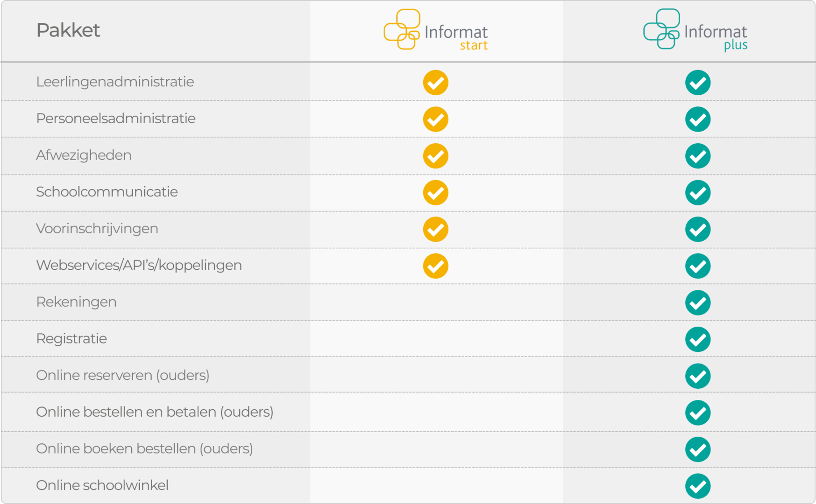
Task: Click teal checkmark for Rekeningen
Action: (697, 302)
